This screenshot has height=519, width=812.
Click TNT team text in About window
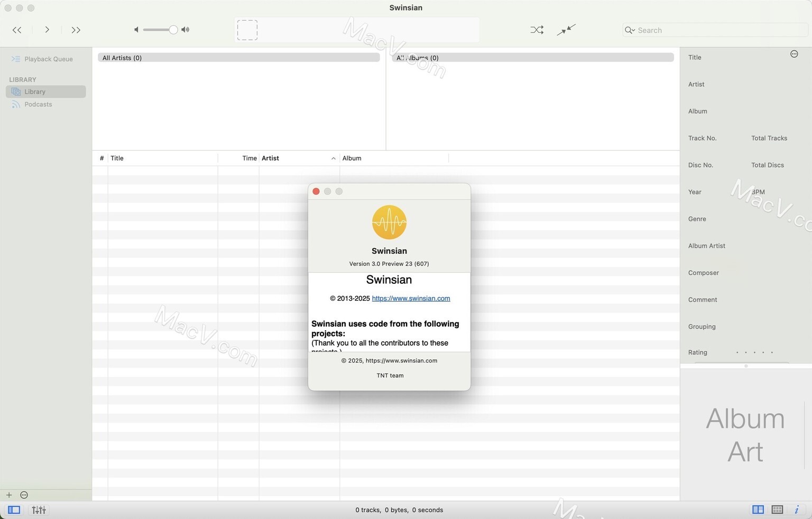(390, 376)
